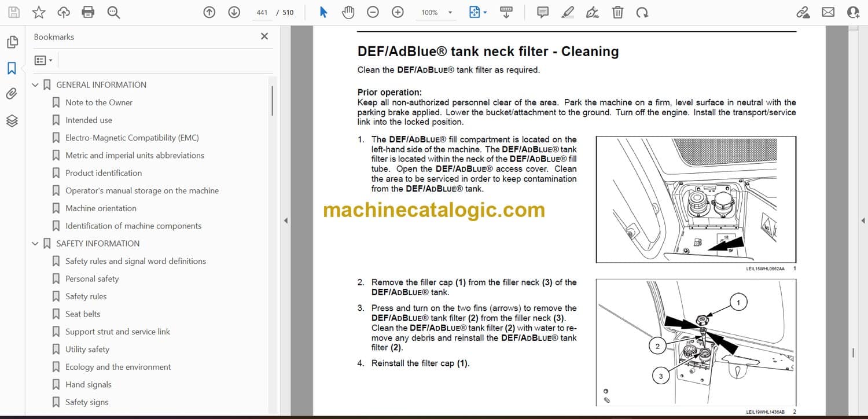The image size is (868, 419).
Task: Go to the previous page
Action: [x=209, y=12]
